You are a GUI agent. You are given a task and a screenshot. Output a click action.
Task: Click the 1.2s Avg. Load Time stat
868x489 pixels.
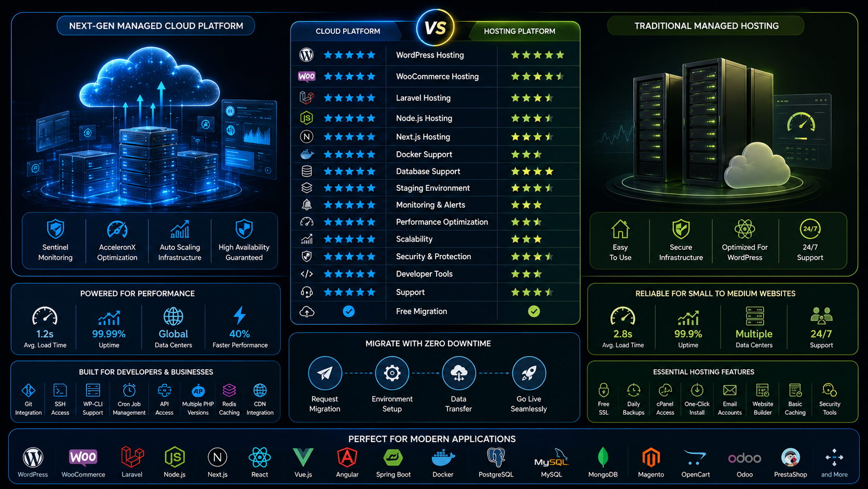pos(45,327)
